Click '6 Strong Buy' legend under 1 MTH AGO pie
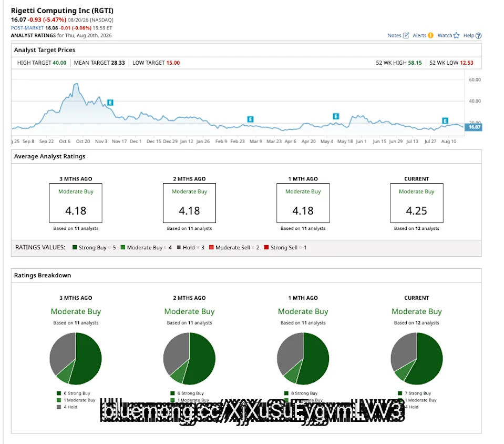This screenshot has width=504, height=444. pos(301,393)
